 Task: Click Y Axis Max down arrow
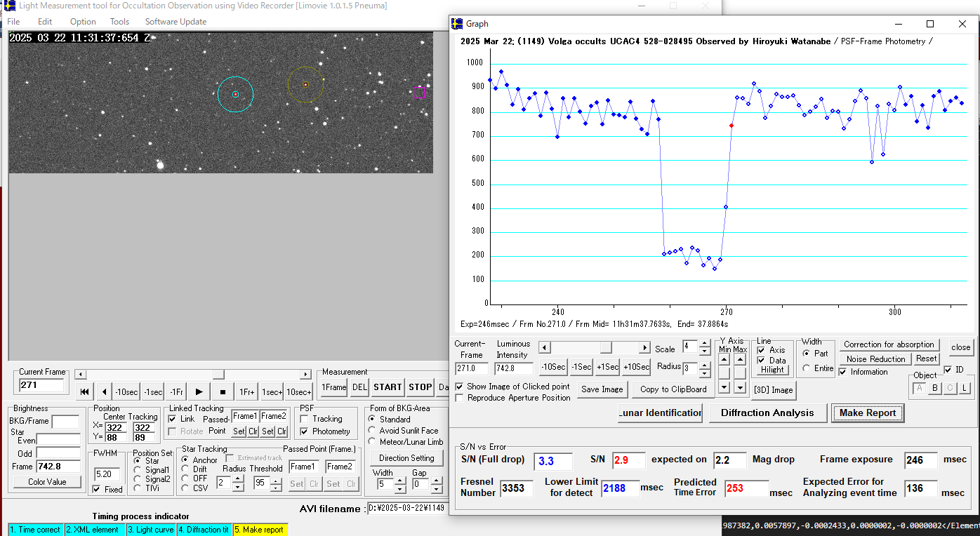click(740, 387)
